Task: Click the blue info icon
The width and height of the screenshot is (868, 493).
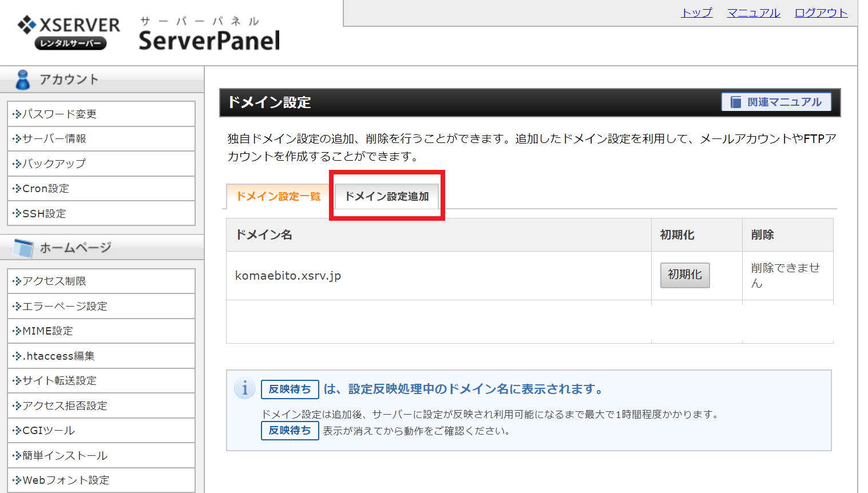Action: [245, 389]
